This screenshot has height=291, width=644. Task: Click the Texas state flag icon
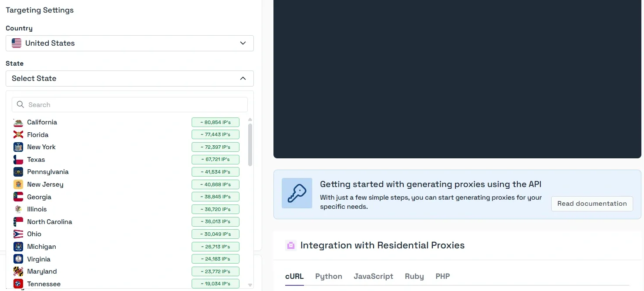coord(18,160)
